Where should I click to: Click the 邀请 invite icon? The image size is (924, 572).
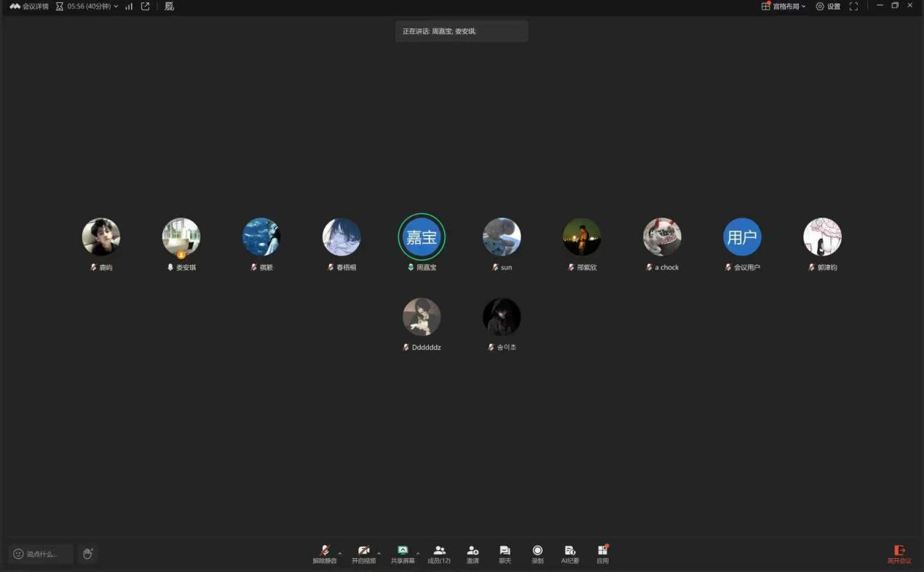point(473,553)
